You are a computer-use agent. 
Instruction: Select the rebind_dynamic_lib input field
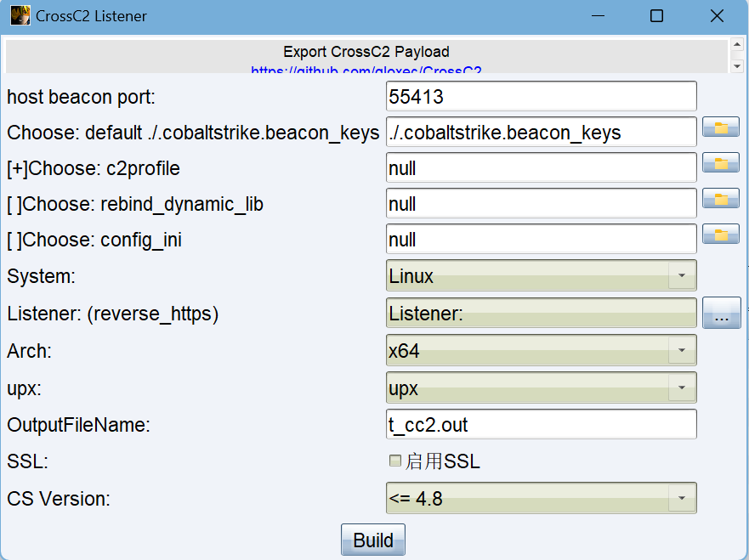(542, 204)
